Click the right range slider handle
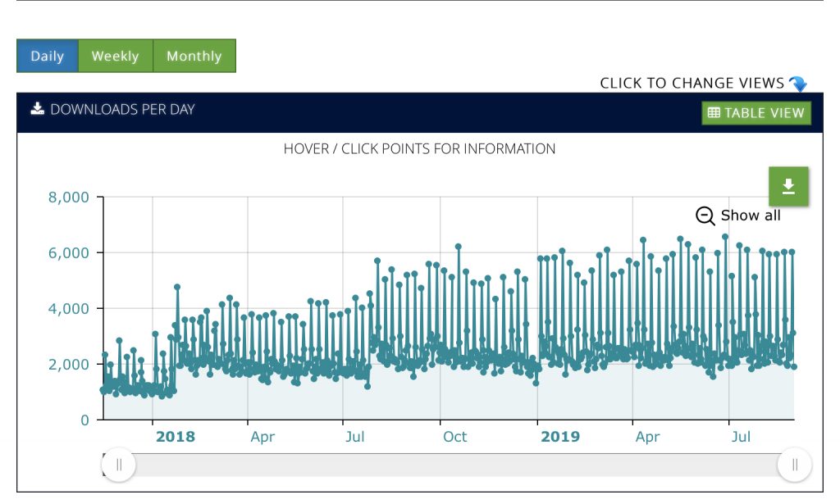The image size is (840, 504). click(794, 465)
